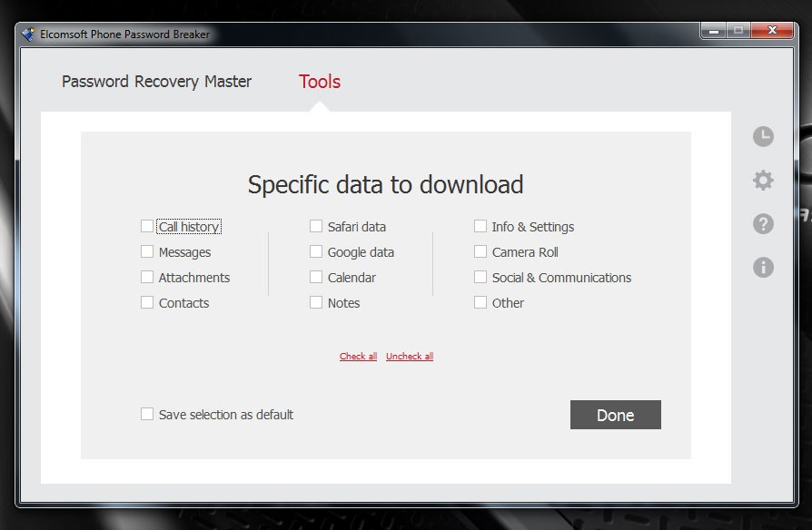This screenshot has height=530, width=812.
Task: Open settings via the gear icon
Action: (763, 180)
